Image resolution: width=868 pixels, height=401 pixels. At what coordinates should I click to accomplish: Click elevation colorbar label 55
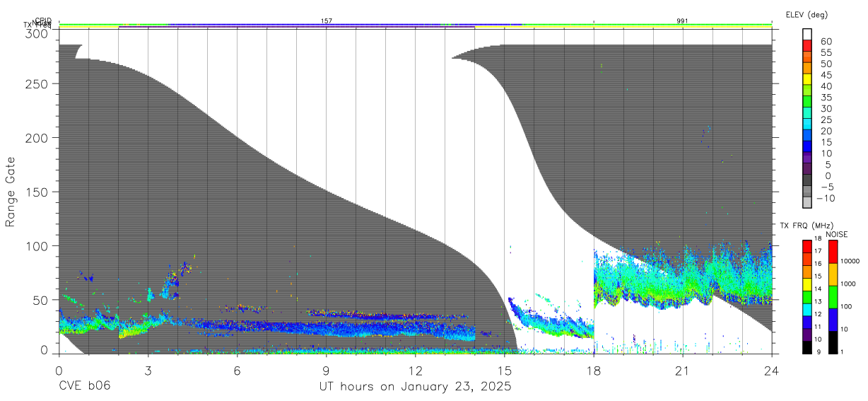(x=826, y=52)
